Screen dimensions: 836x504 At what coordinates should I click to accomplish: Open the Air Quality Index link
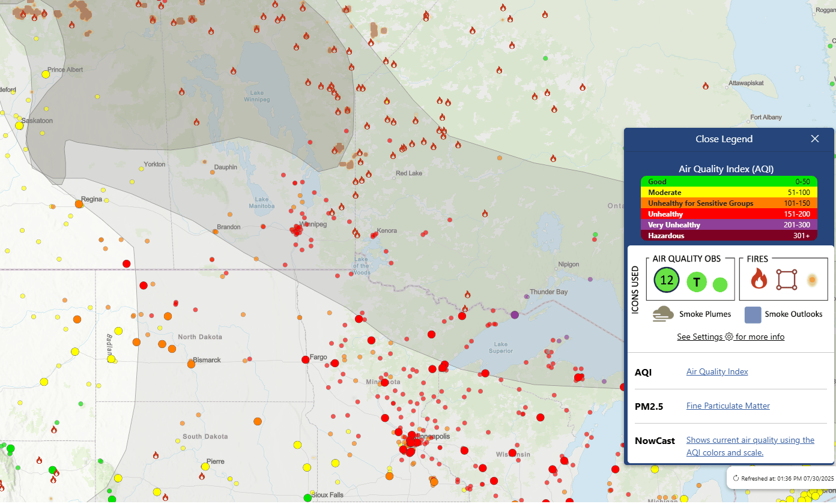[x=717, y=371]
